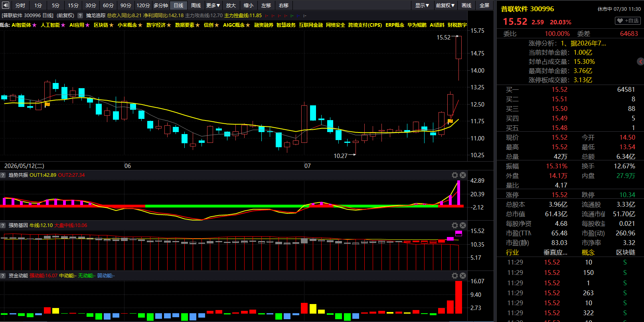Select the 买五 order row at 15.48
Viewport: 644px width, 322px height.
570,128
